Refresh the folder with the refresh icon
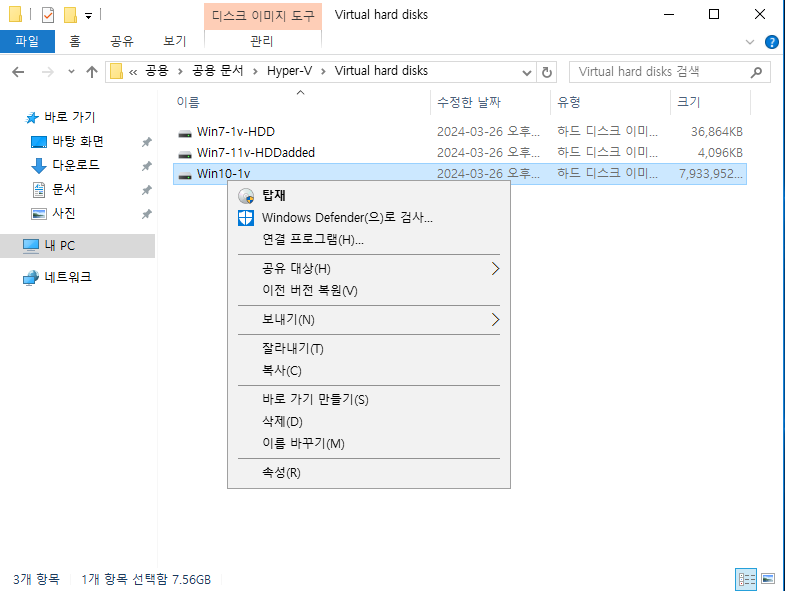Screen dimensions: 785x591 pyautogui.click(x=547, y=73)
